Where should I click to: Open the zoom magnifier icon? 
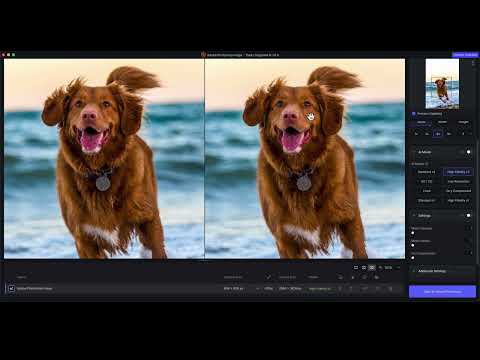click(381, 268)
